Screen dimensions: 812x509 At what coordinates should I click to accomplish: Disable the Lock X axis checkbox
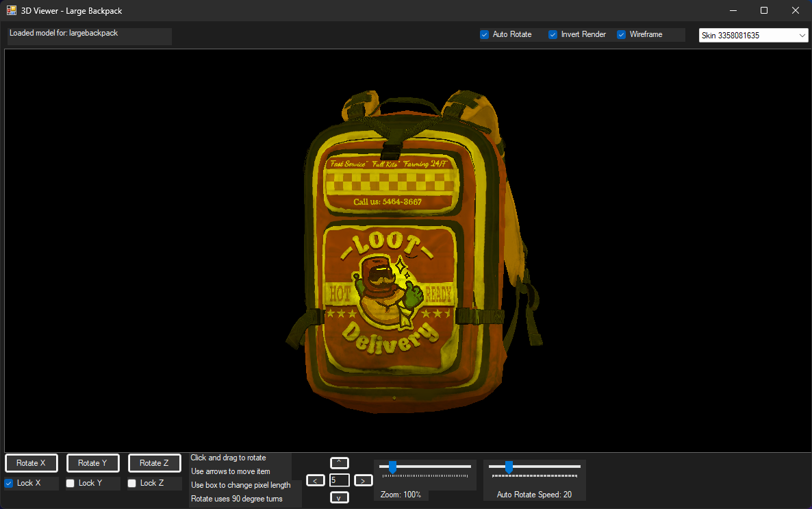[9, 483]
